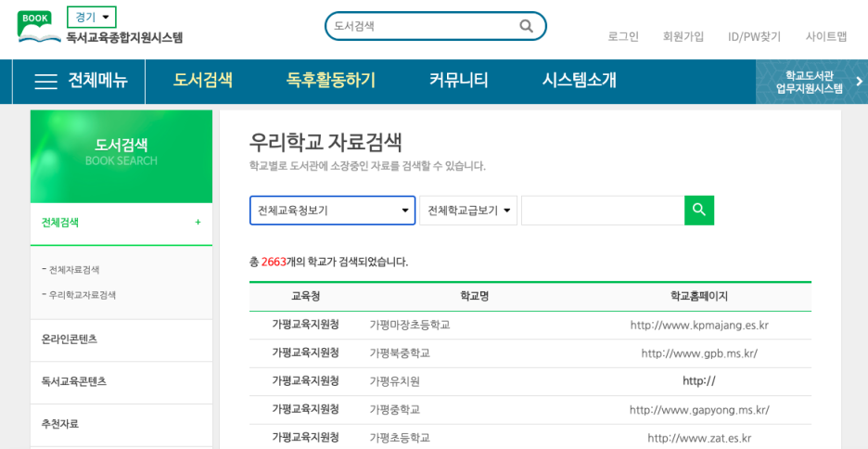Click the green school search button
This screenshot has height=449, width=868.
pyautogui.click(x=699, y=211)
